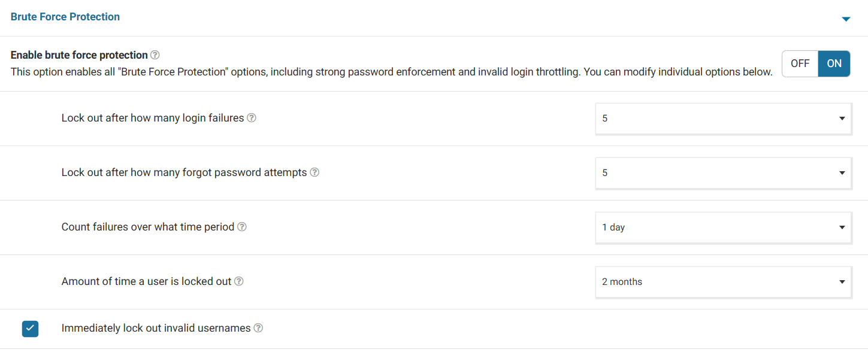The image size is (868, 355).
Task: Click the Count failures over time period label
Action: (147, 227)
